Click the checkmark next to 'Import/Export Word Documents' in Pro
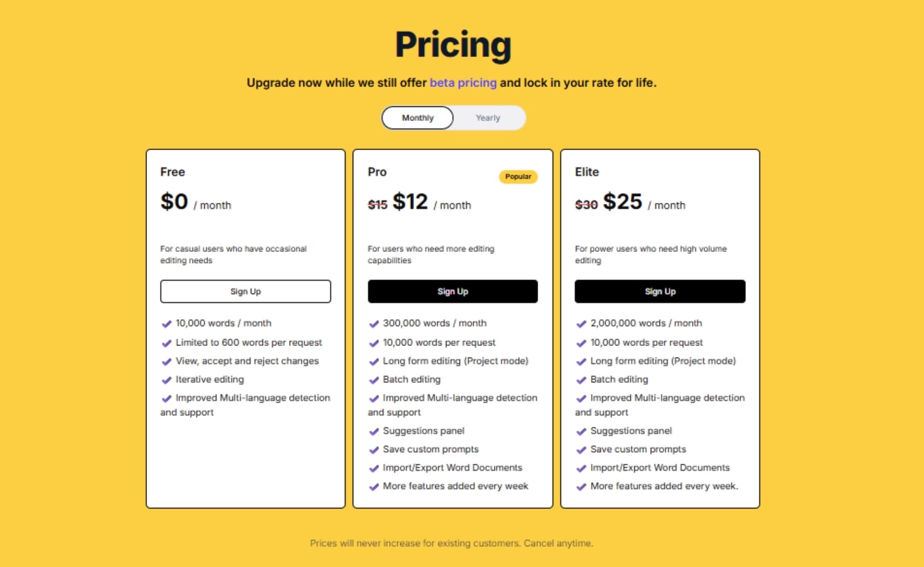924x567 pixels. [374, 468]
